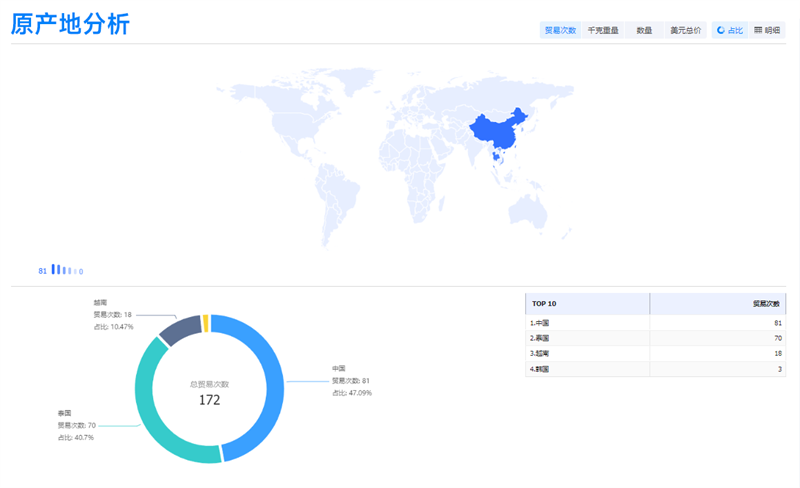
Task: Click the table grid icon beside 明细
Action: [x=758, y=31]
